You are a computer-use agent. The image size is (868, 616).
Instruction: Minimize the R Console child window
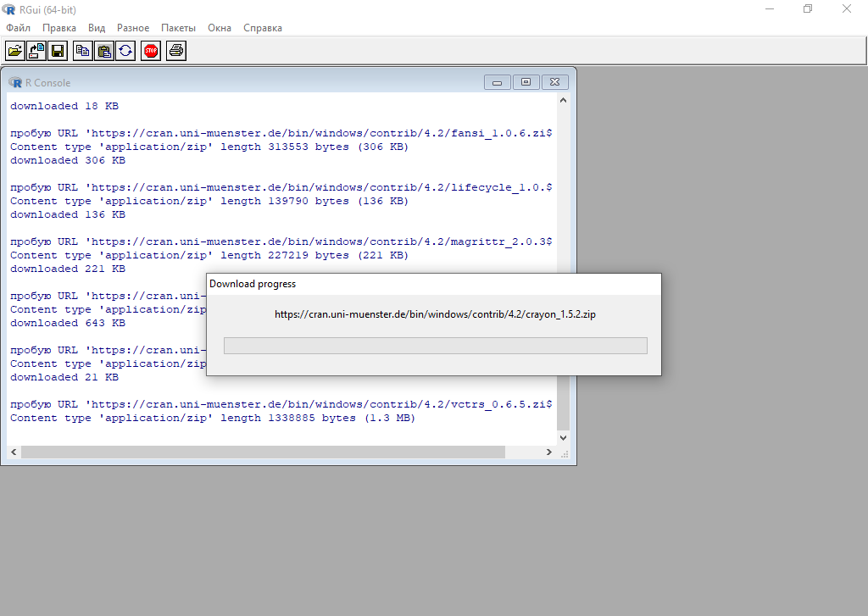tap(497, 82)
